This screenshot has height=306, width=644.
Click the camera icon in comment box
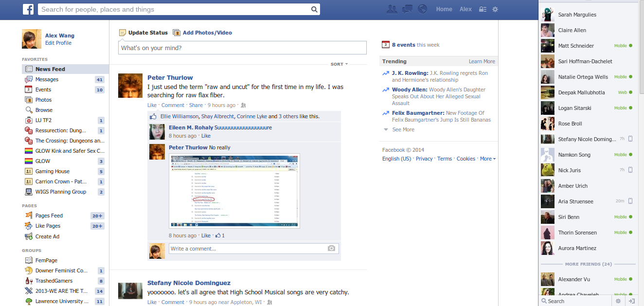(x=331, y=248)
